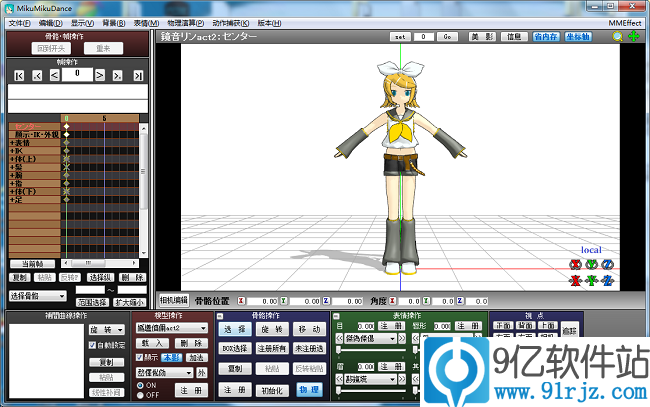Step to next frame with > arrow
650x407 pixels.
click(99, 75)
